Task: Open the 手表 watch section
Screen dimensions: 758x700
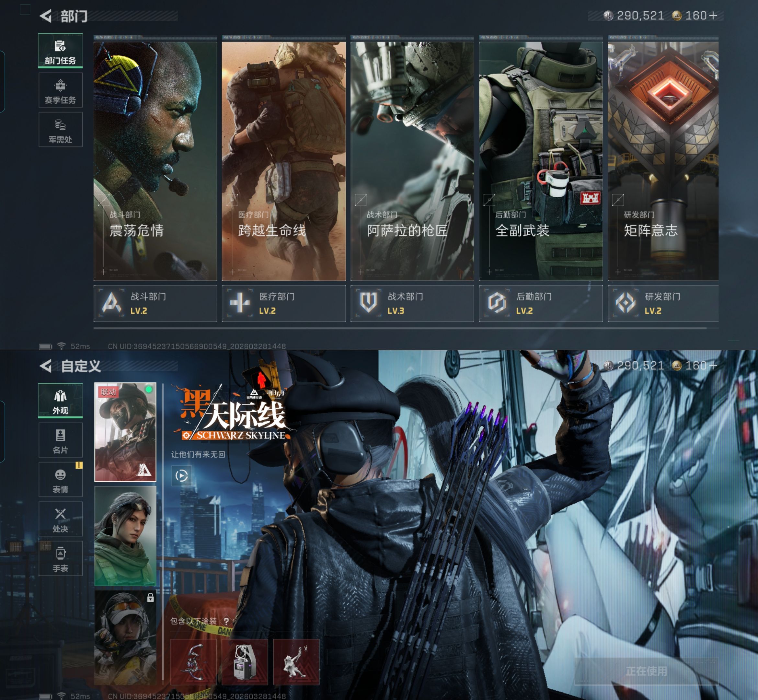Action: [60, 558]
